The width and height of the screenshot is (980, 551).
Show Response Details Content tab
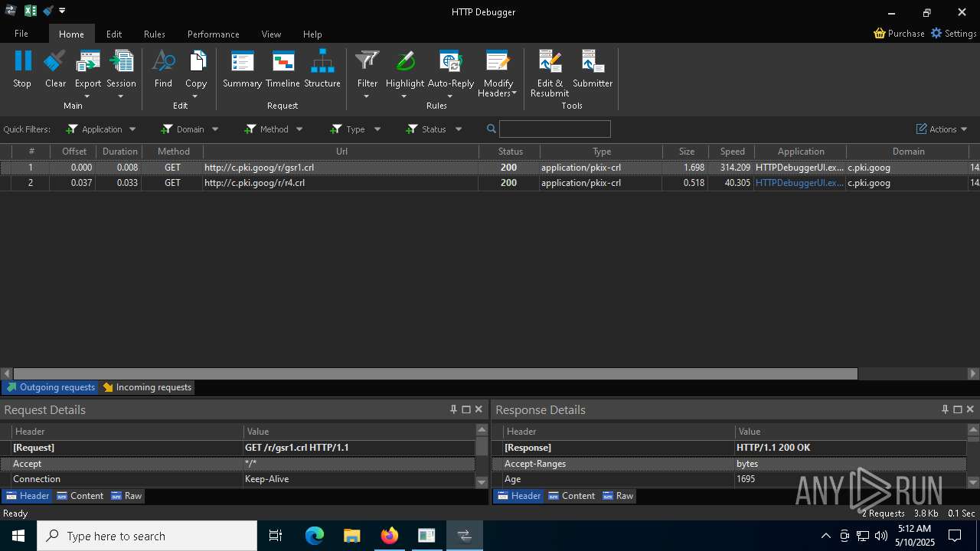pos(572,496)
